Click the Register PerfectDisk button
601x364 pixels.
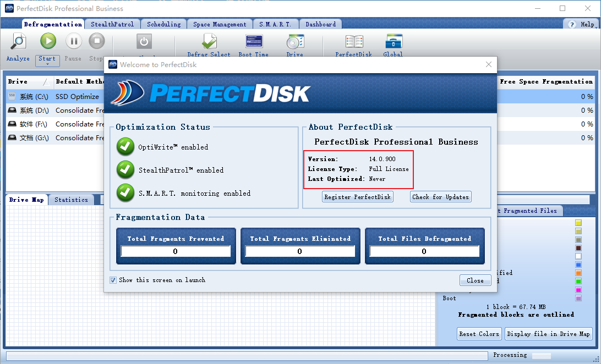(358, 197)
